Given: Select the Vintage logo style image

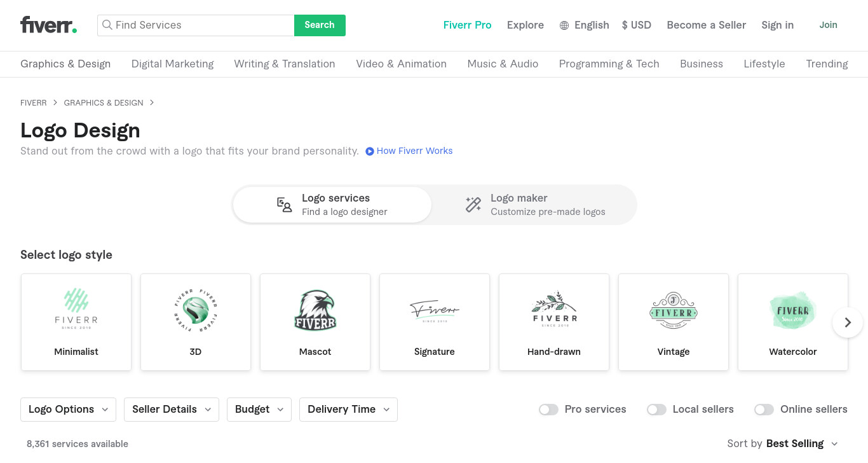Looking at the screenshot, I should point(674,310).
